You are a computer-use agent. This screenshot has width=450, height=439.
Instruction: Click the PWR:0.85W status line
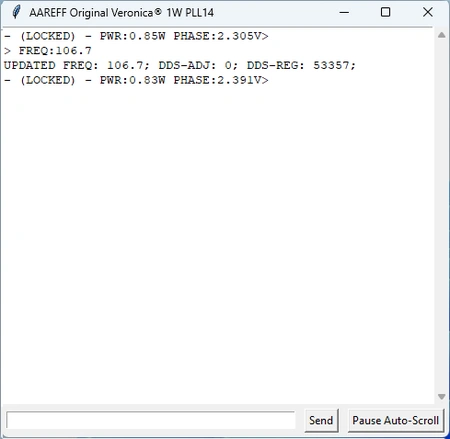click(136, 36)
